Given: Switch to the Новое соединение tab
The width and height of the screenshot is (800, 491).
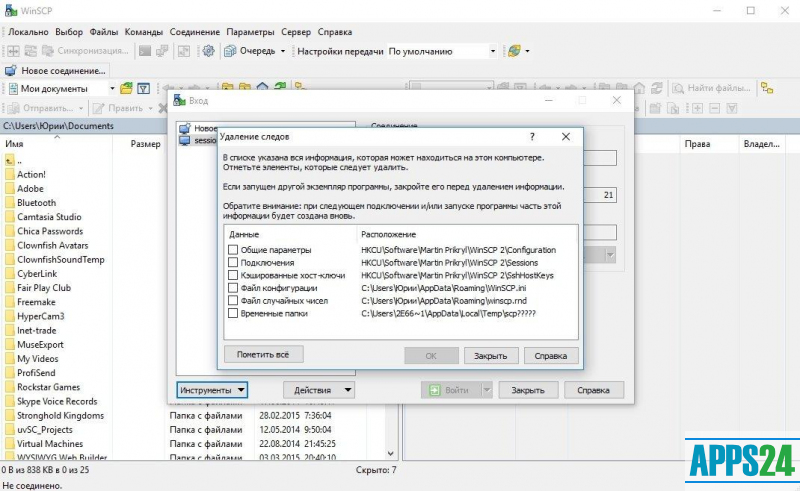Looking at the screenshot, I should [56, 70].
